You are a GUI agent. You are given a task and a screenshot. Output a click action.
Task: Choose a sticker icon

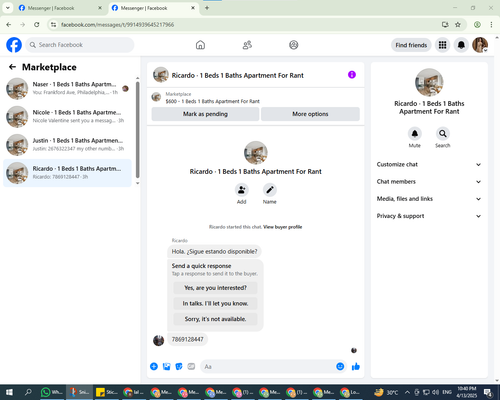point(179,367)
